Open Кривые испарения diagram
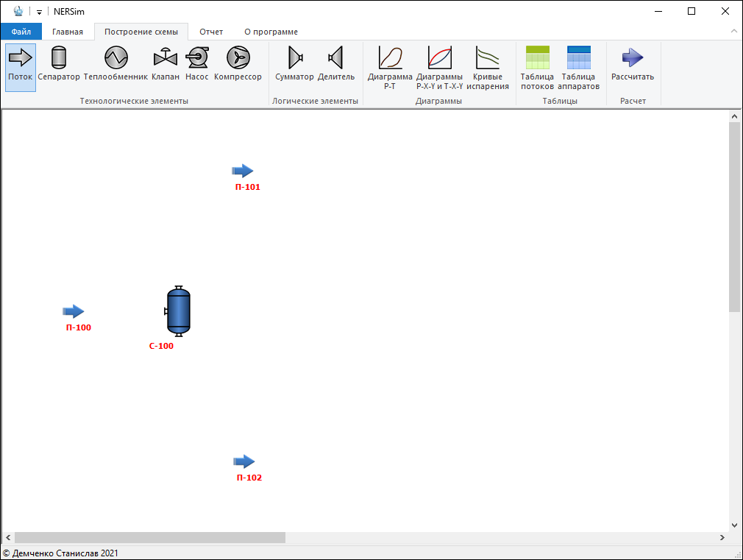Image resolution: width=743 pixels, height=560 pixels. 488,68
